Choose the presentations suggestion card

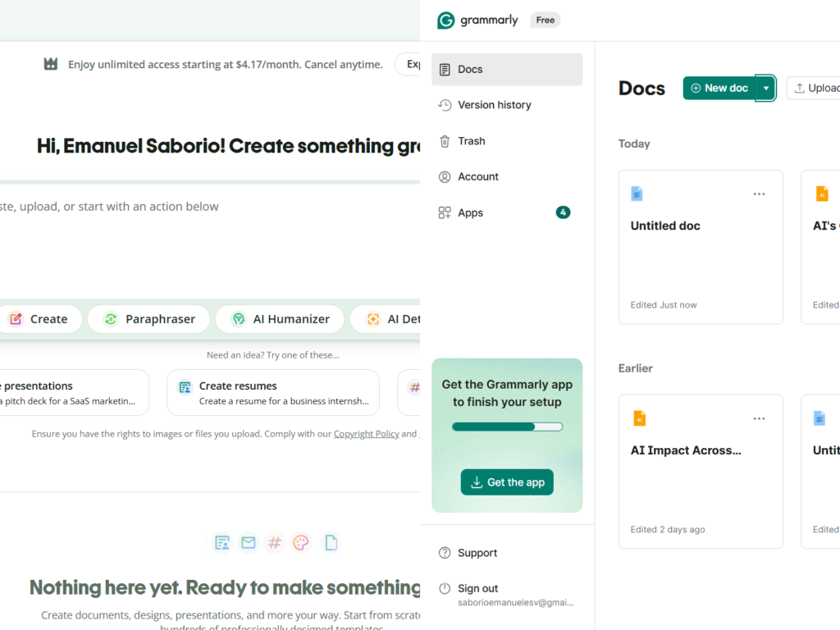tap(75, 393)
